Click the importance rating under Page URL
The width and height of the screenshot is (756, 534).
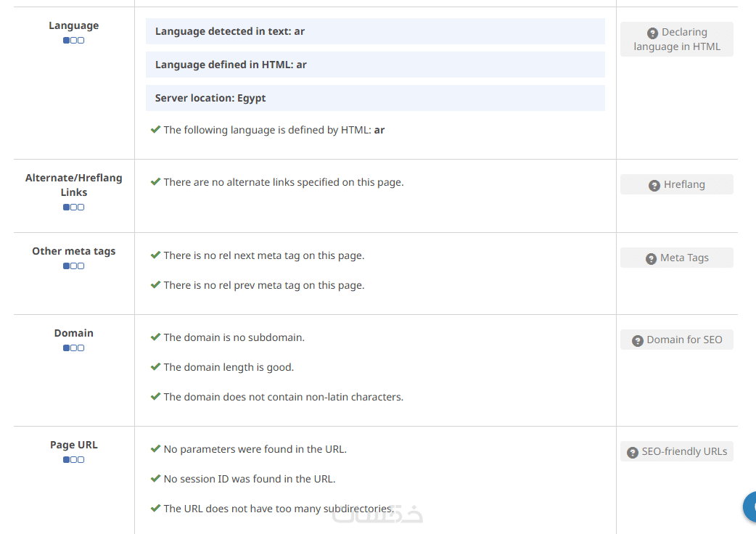pyautogui.click(x=73, y=460)
